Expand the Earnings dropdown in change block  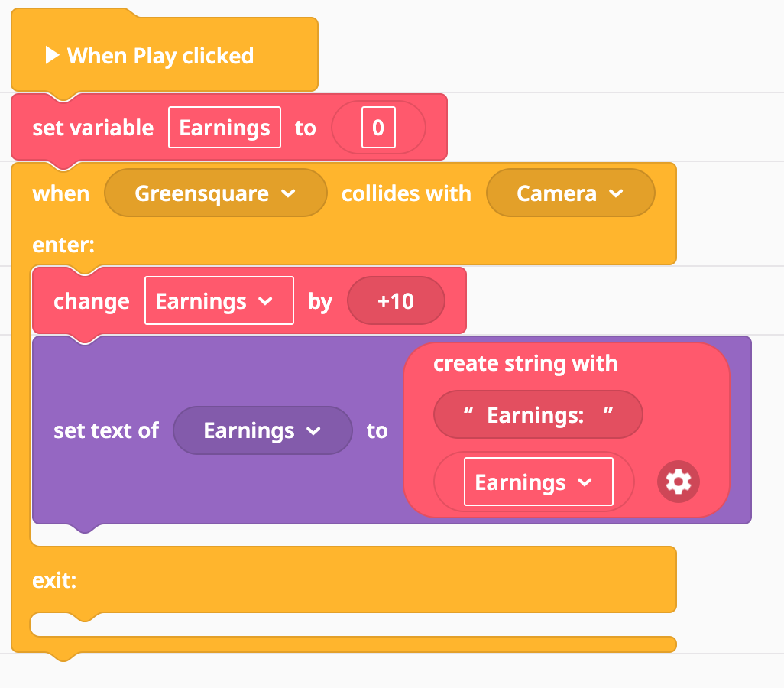[x=219, y=300]
